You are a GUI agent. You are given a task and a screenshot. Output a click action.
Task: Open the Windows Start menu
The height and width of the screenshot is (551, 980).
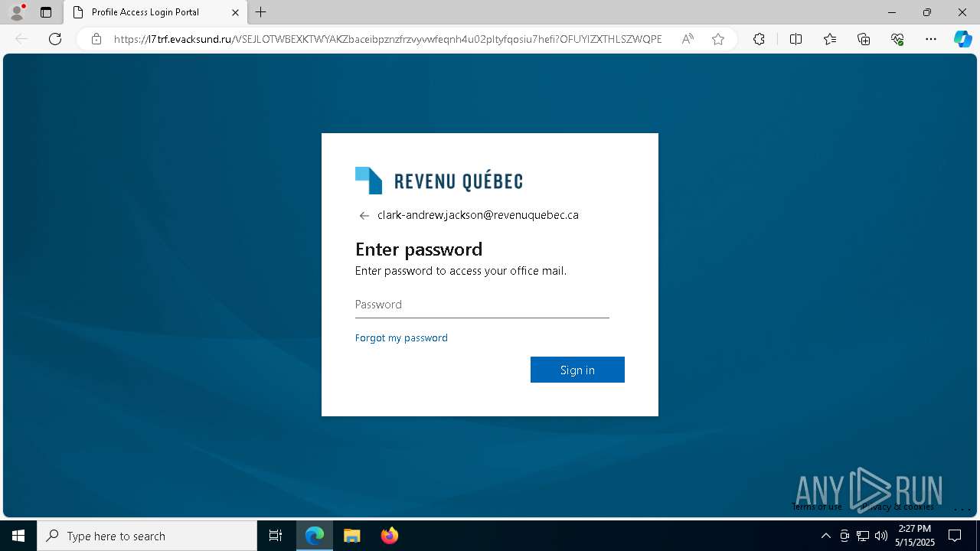(x=18, y=536)
